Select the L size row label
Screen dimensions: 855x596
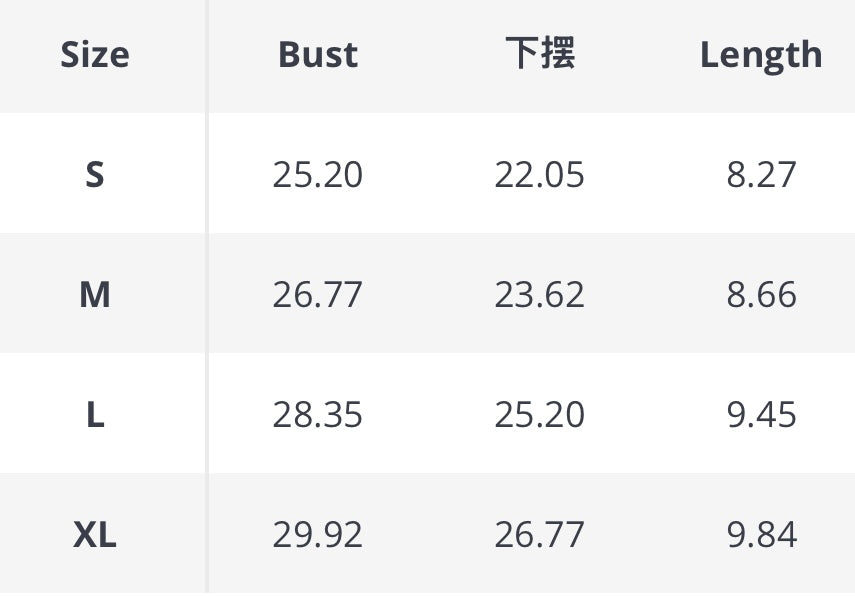(x=95, y=415)
